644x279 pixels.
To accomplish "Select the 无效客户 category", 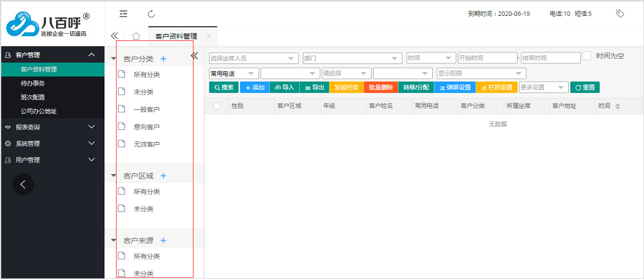I will point(147,144).
